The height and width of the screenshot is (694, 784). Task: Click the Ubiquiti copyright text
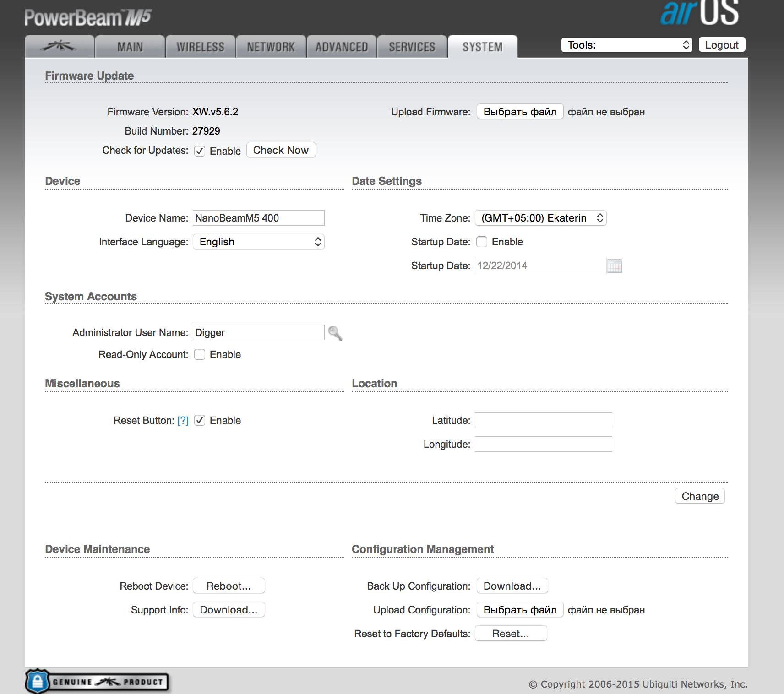[638, 684]
